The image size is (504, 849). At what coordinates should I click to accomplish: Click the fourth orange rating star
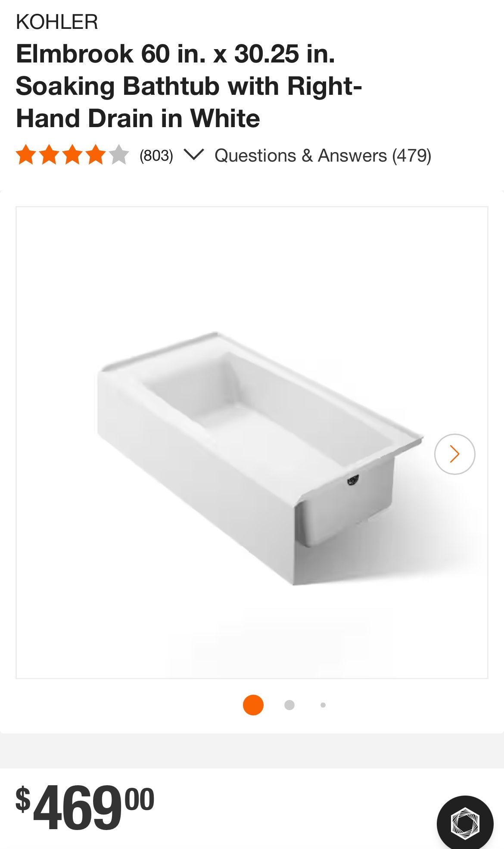(x=96, y=155)
